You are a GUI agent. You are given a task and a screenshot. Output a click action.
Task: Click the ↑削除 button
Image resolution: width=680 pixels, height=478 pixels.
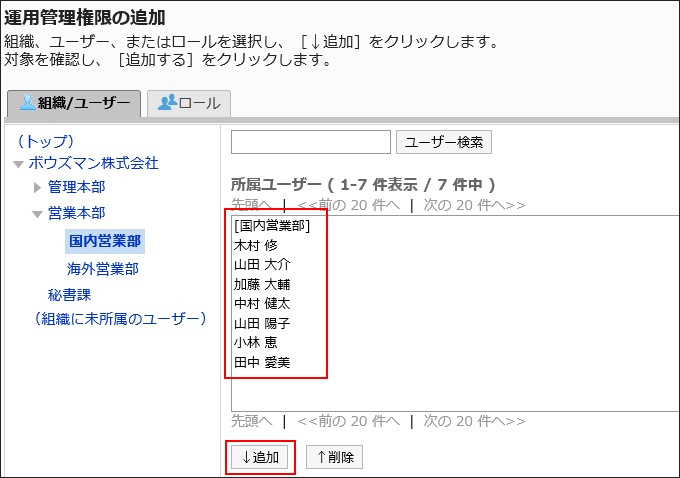pos(334,457)
